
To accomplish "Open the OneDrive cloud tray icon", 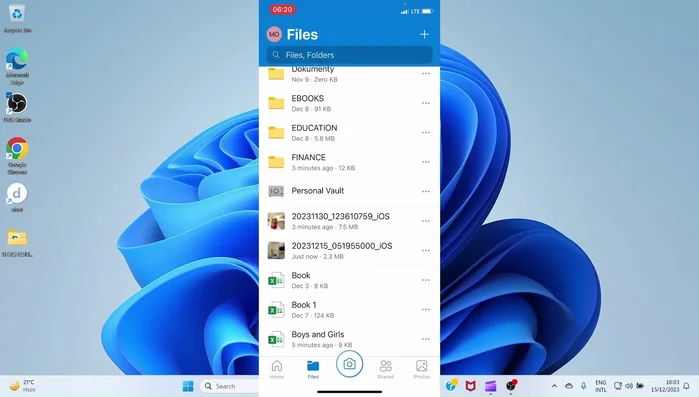I will pos(569,386).
